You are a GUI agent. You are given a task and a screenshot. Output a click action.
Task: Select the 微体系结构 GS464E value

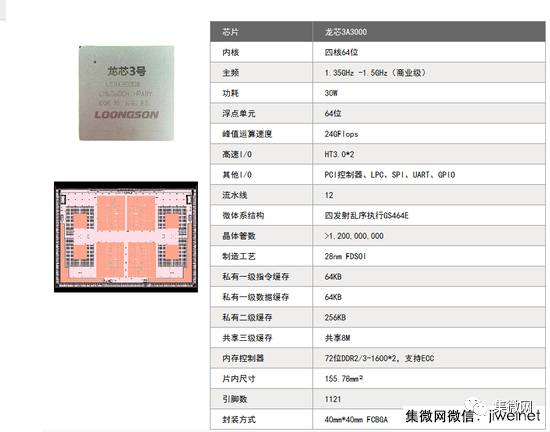coord(367,216)
